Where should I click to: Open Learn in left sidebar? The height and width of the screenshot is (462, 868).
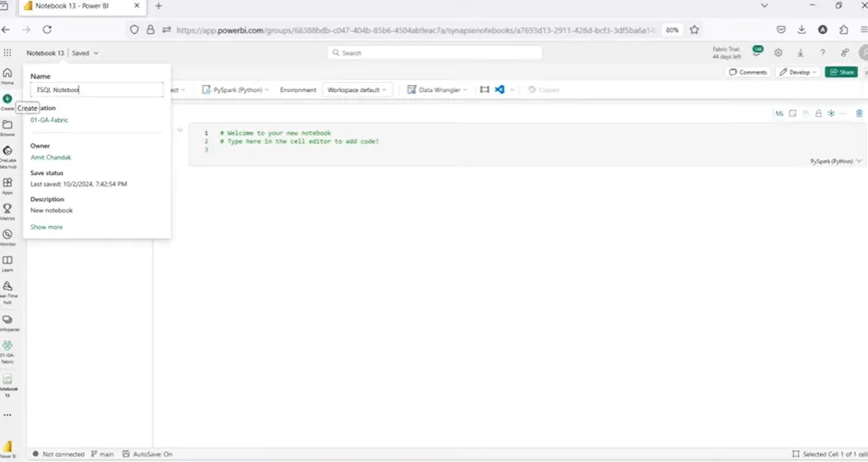click(x=7, y=264)
